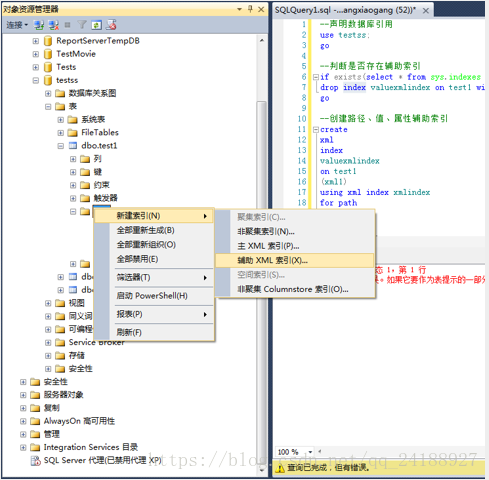Collapse the testss database node
Image resolution: width=489 pixels, height=480 pixels.
pyautogui.click(x=36, y=80)
